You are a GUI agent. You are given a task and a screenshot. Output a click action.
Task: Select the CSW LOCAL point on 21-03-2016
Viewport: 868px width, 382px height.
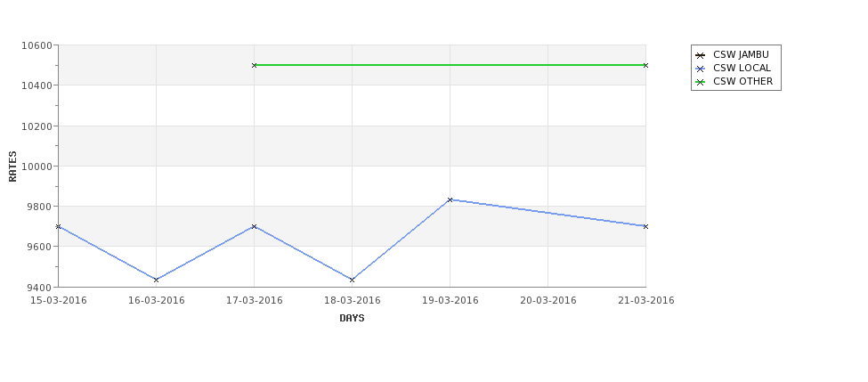tap(645, 226)
